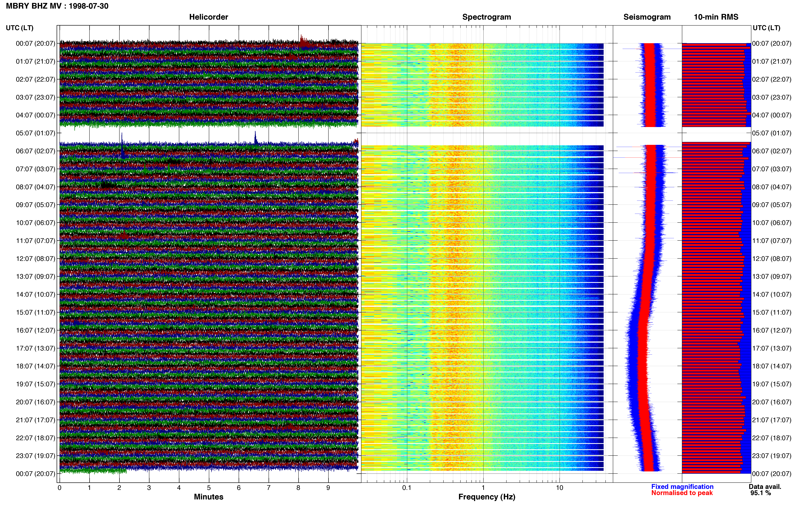Screen dimensions: 812x508
Task: Select the '10-min RMS' panel heading
Action: (x=716, y=17)
